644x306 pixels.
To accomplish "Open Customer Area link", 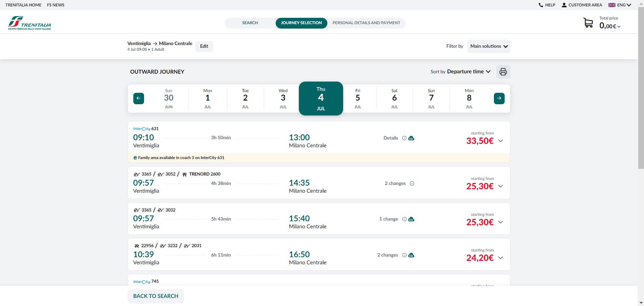I will pos(585,5).
